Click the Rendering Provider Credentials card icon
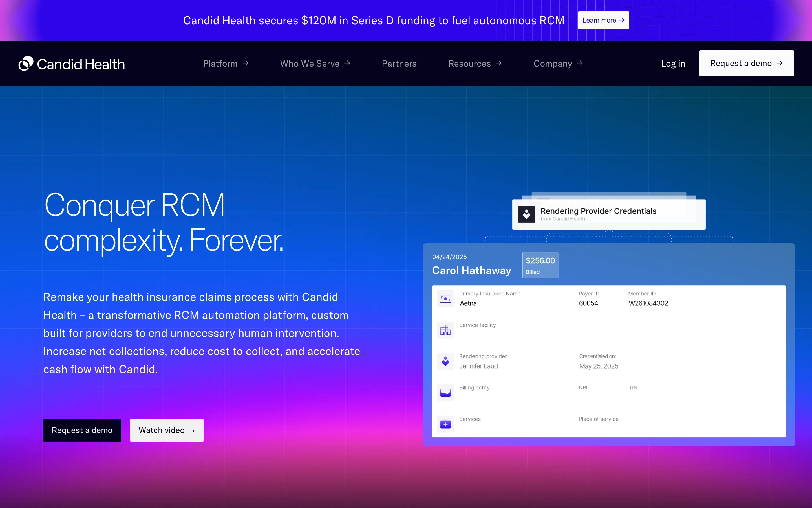This screenshot has height=508, width=812. tap(526, 214)
